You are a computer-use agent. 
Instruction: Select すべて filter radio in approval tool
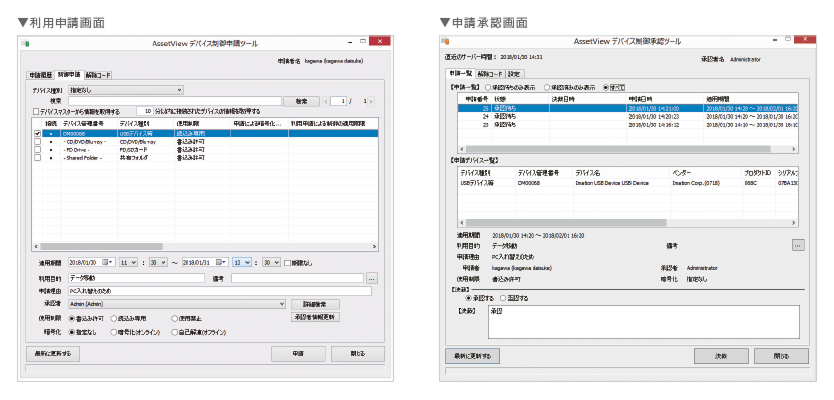606,87
